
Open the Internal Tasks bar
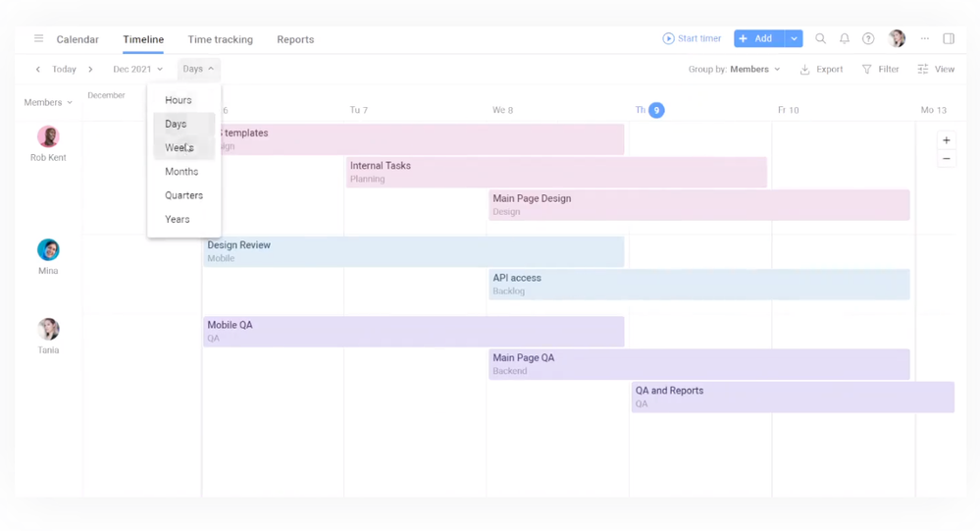click(x=556, y=172)
